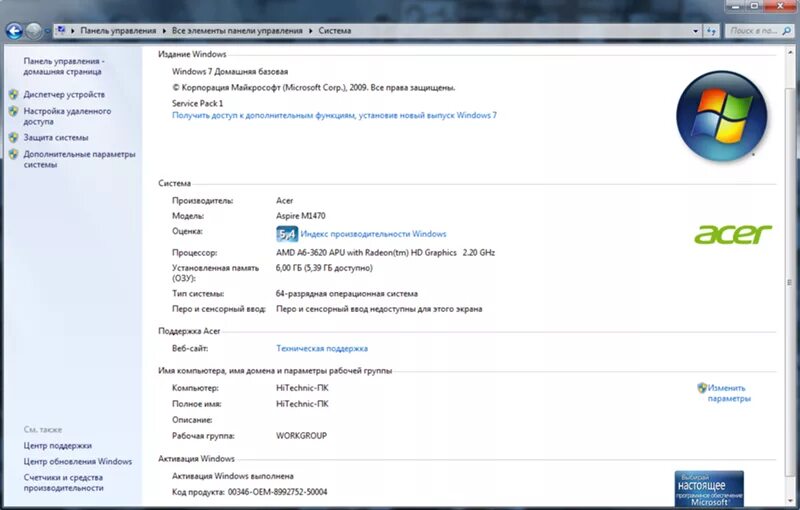Click scrollbar up arrow
This screenshot has height=510, width=800.
(x=789, y=52)
